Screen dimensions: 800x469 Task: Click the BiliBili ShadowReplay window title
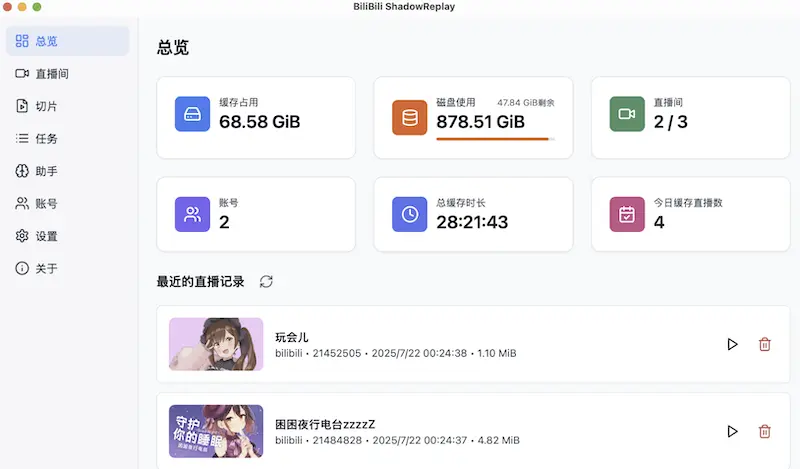(x=404, y=7)
